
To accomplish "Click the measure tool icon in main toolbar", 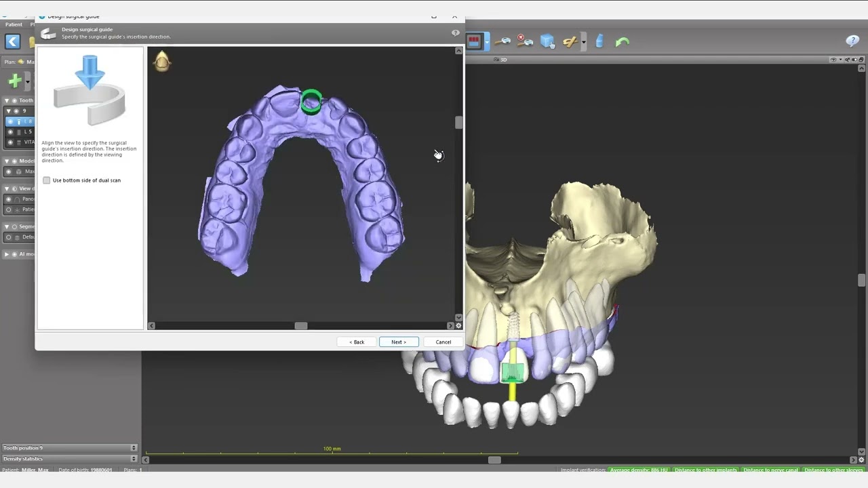I will click(503, 42).
